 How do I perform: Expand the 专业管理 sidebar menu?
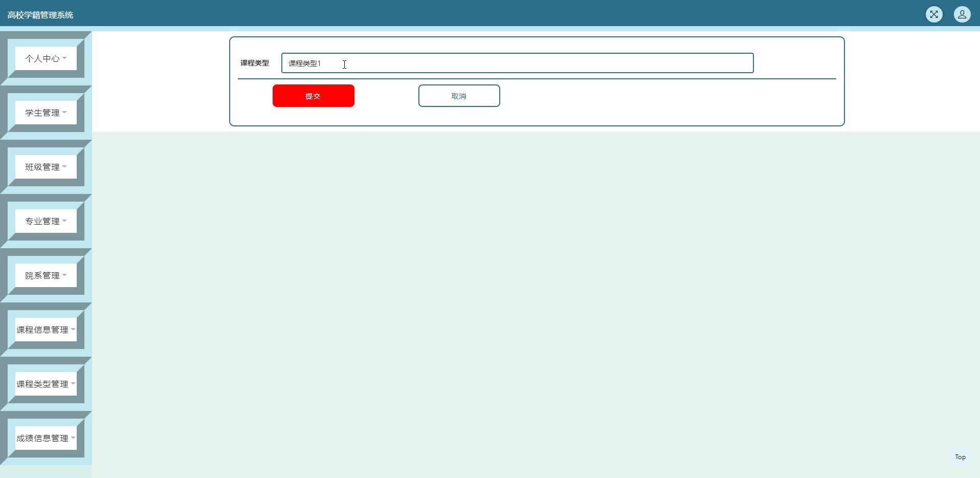[46, 221]
